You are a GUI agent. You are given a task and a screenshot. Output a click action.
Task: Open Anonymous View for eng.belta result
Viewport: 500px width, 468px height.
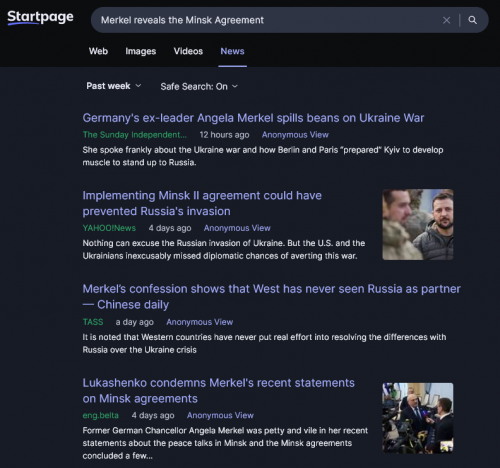point(220,415)
